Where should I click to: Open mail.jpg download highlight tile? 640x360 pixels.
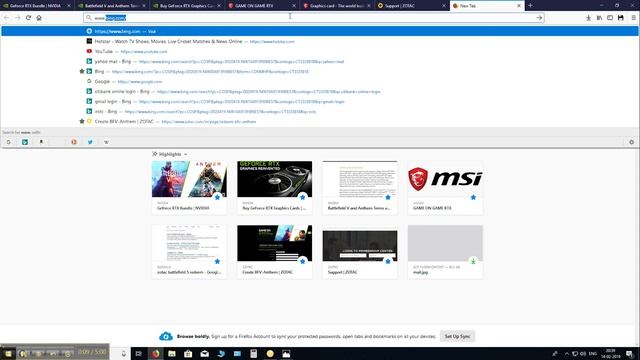[x=445, y=251]
